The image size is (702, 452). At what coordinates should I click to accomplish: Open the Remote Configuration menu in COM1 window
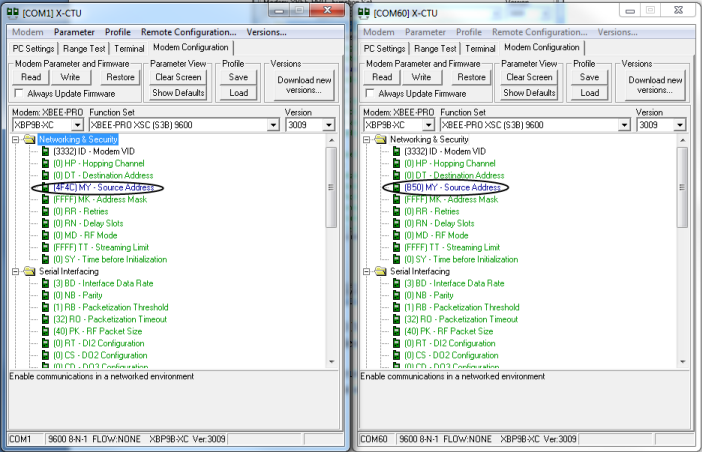188,32
